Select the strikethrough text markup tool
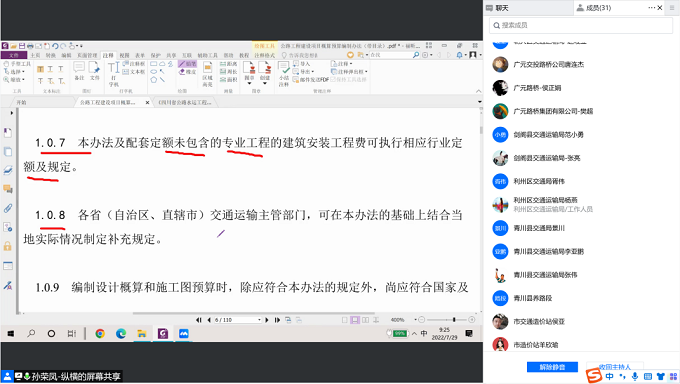Screen dimensions: 680x384 tap(40, 80)
